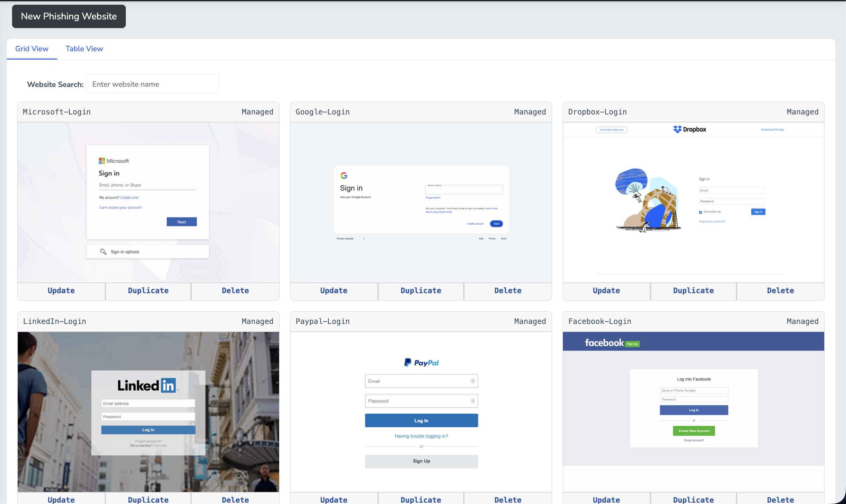Click the Managed label on LinkedIn-Login card
The height and width of the screenshot is (504, 846).
tap(257, 322)
